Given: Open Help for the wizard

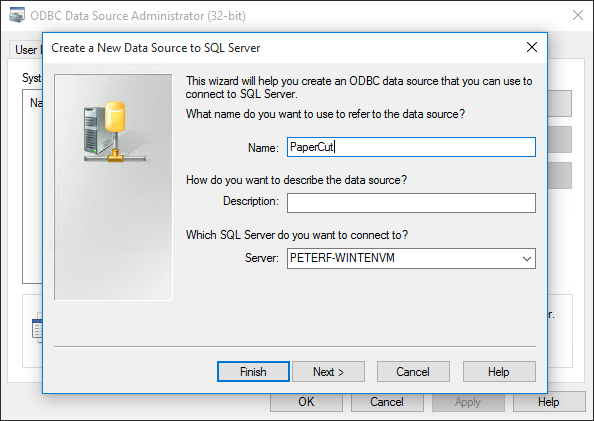Looking at the screenshot, I should (499, 372).
